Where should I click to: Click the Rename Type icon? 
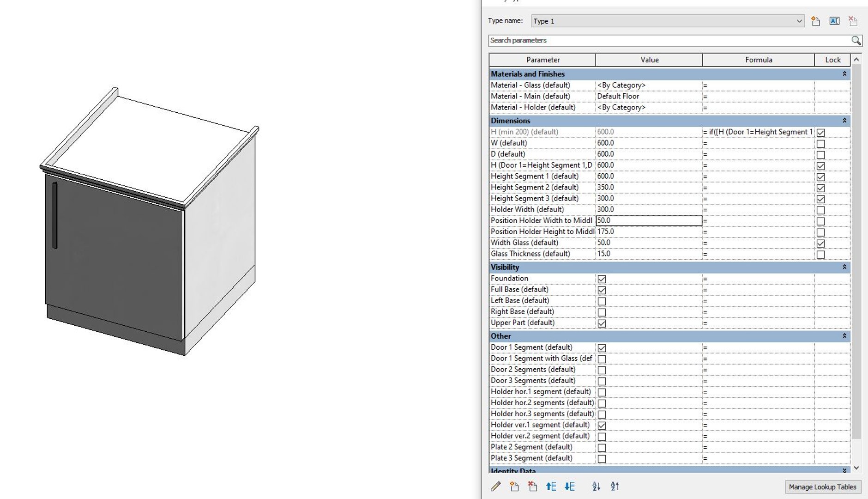[834, 21]
